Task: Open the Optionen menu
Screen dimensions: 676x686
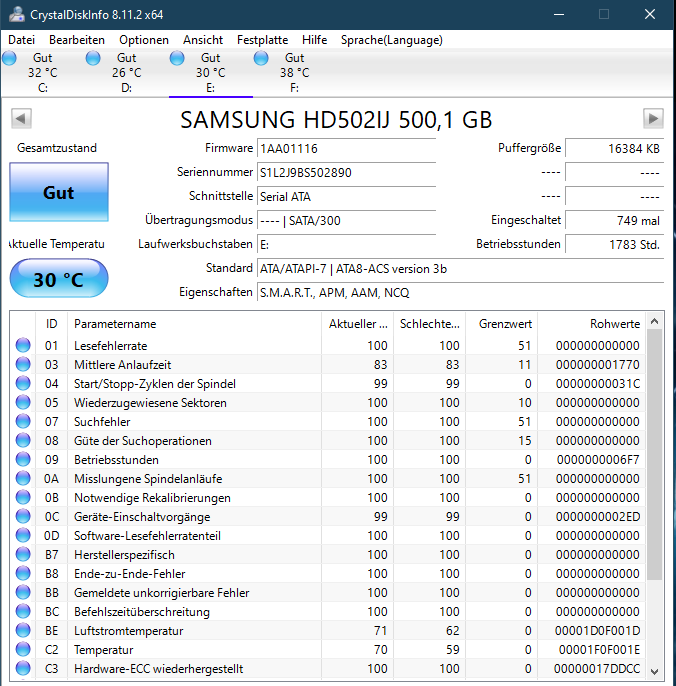Action: pyautogui.click(x=144, y=40)
